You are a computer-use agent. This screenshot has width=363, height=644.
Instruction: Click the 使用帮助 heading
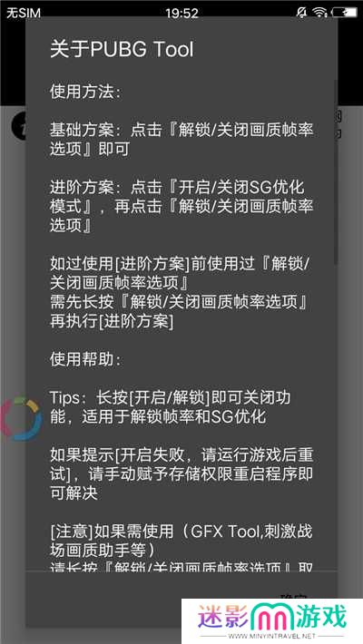coord(85,359)
